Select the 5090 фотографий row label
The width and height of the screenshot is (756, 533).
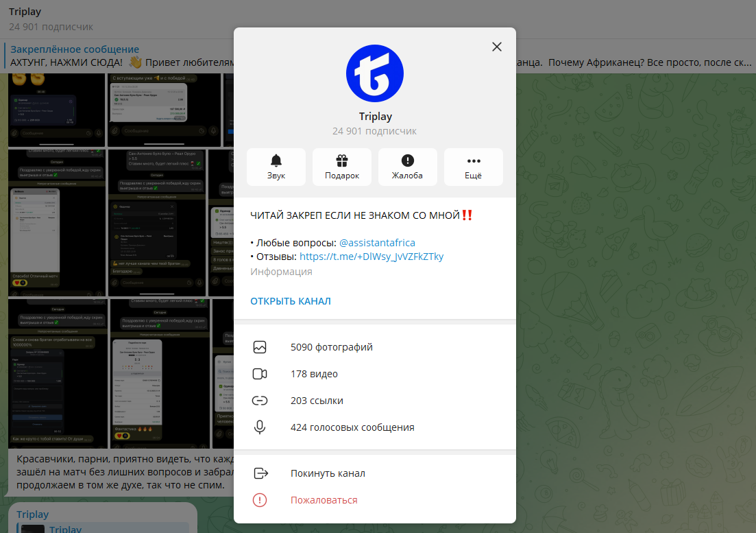pos(331,347)
